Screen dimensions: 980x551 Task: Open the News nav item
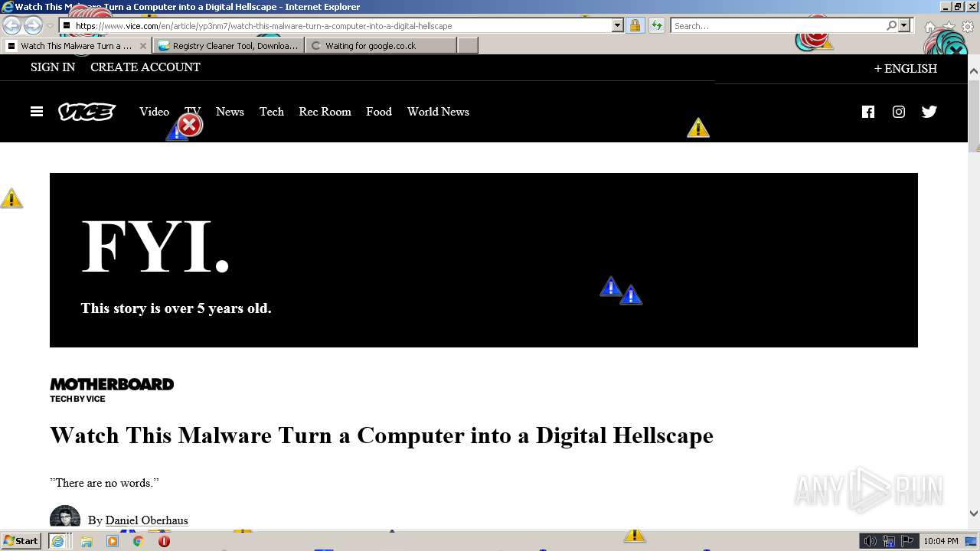(x=230, y=112)
